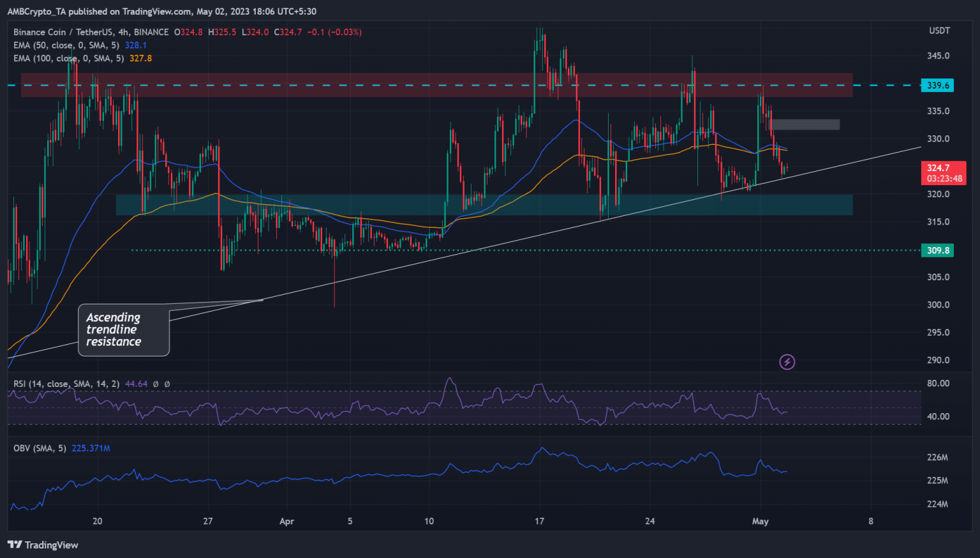Click the green 309.8 price label
The image size is (980, 558).
[x=937, y=250]
